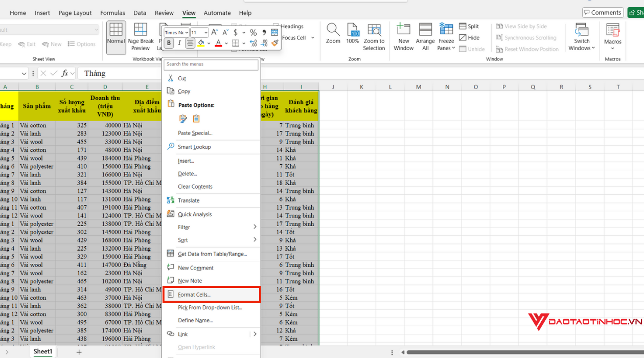Screen dimensions: 644x358
Task: Apply the yellow fill color in mini toolbar
Action: pos(201,43)
